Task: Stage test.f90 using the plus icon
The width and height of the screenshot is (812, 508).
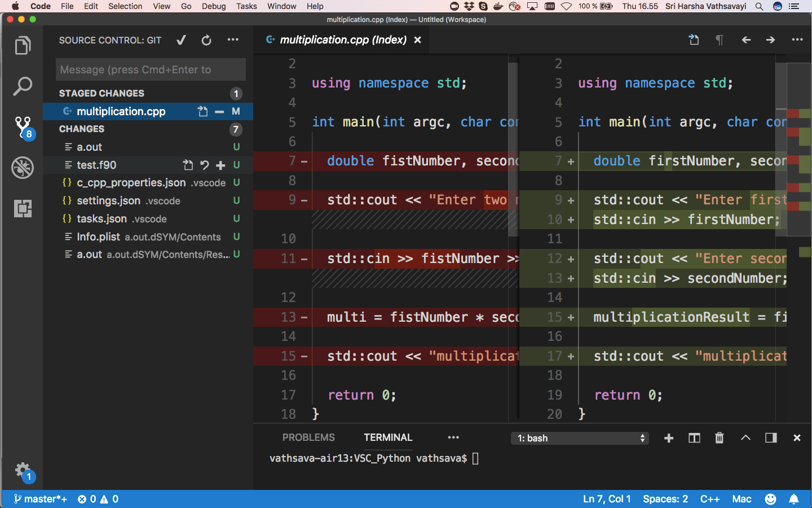Action: point(220,165)
